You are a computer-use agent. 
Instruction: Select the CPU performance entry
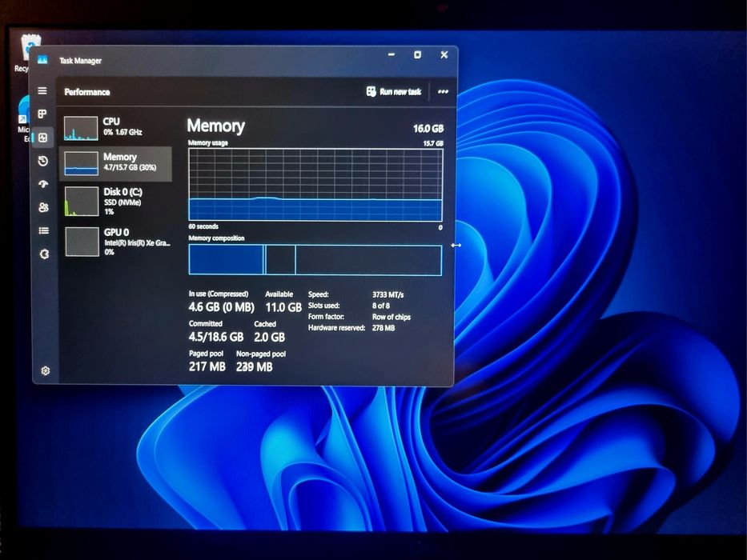116,128
